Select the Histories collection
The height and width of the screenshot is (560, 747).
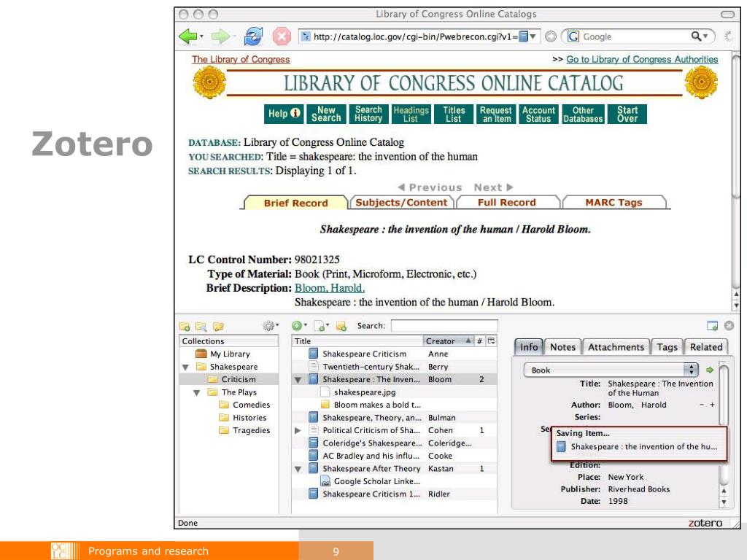[249, 418]
